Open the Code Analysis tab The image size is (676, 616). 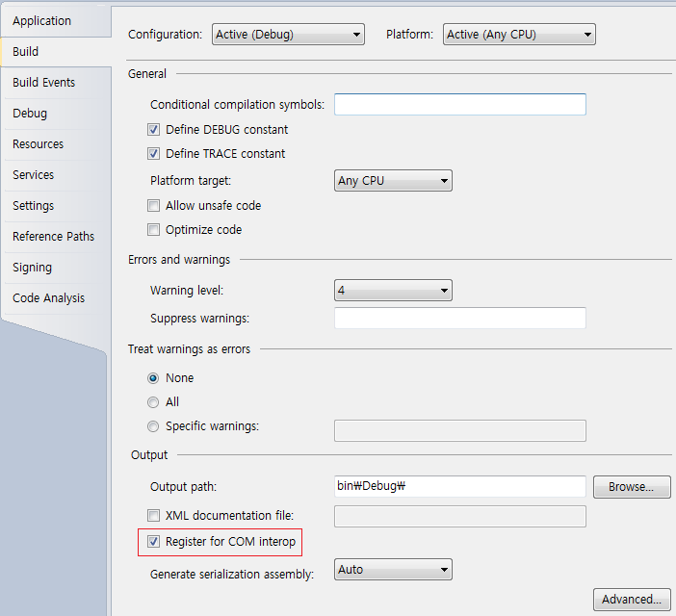pyautogui.click(x=56, y=298)
